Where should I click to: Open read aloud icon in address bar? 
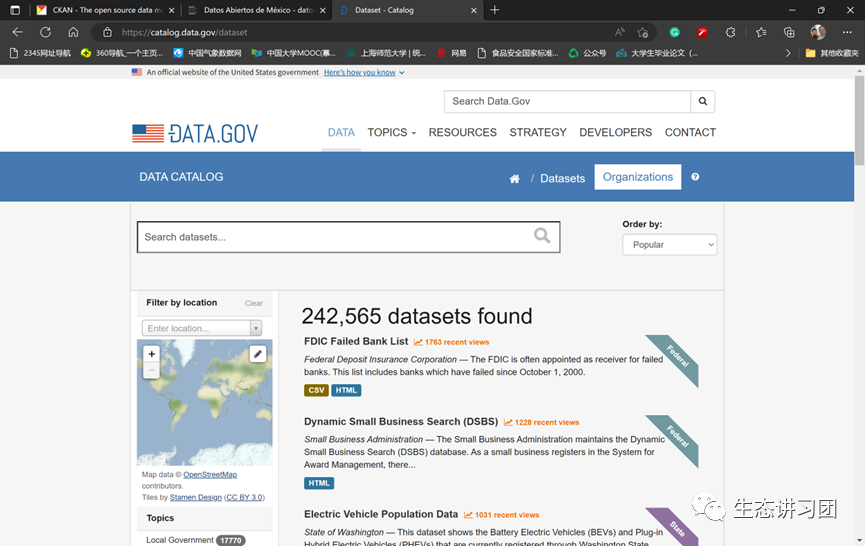coord(620,33)
